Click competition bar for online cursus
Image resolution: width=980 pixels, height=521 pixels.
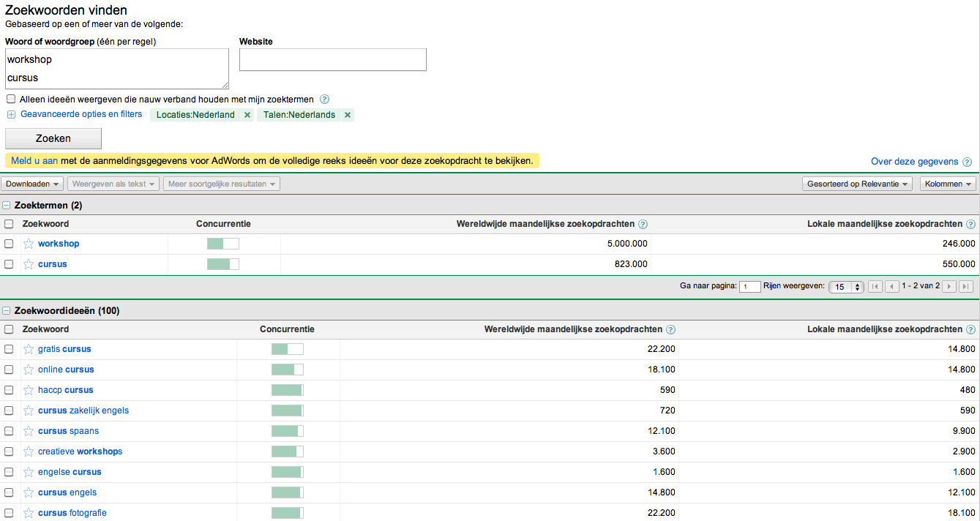287,370
